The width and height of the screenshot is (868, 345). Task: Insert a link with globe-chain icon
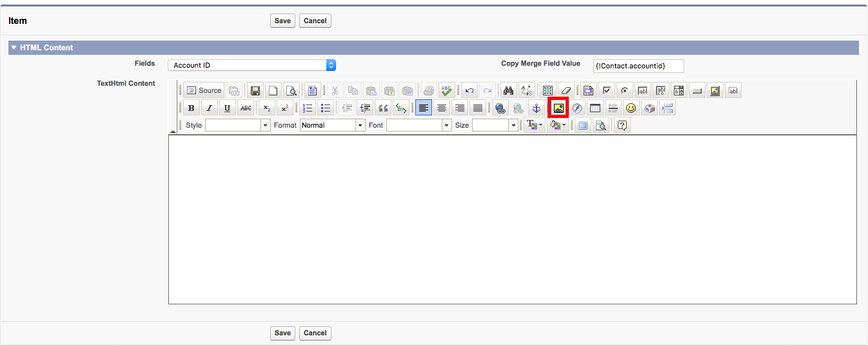coord(500,108)
